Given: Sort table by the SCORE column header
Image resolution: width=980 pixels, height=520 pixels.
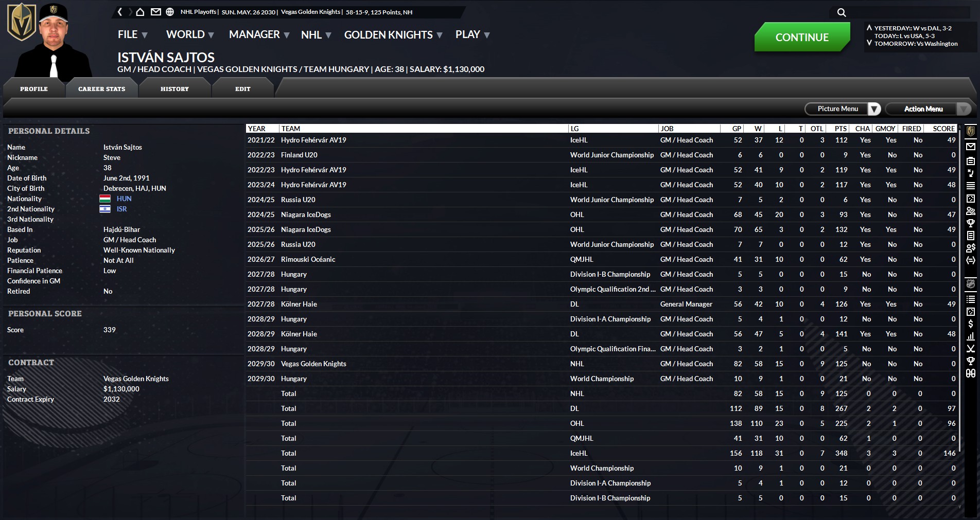Looking at the screenshot, I should tap(941, 129).
